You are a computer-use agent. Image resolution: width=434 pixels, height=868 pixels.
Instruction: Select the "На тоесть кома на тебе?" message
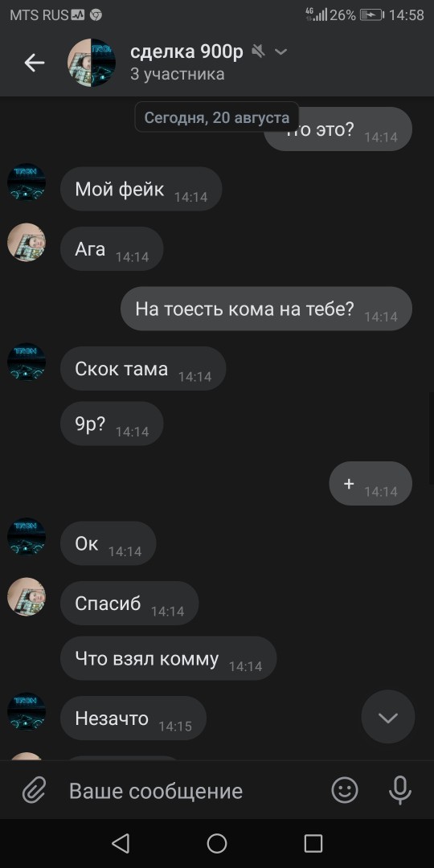coord(266,309)
